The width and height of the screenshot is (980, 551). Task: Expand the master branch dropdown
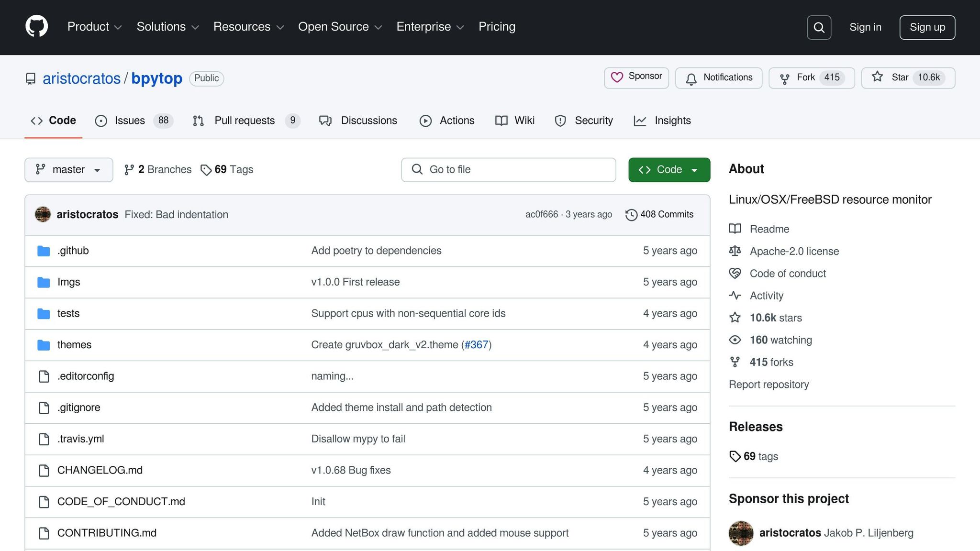pyautogui.click(x=68, y=170)
